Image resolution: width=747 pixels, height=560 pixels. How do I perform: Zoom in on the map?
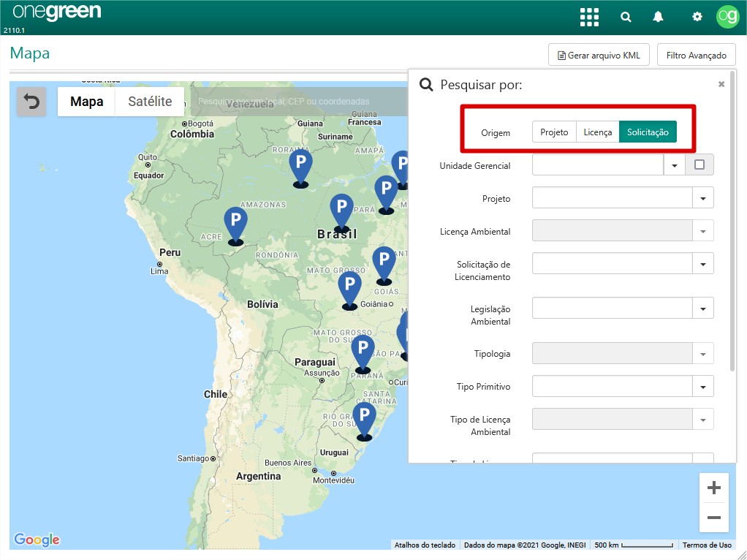[713, 488]
